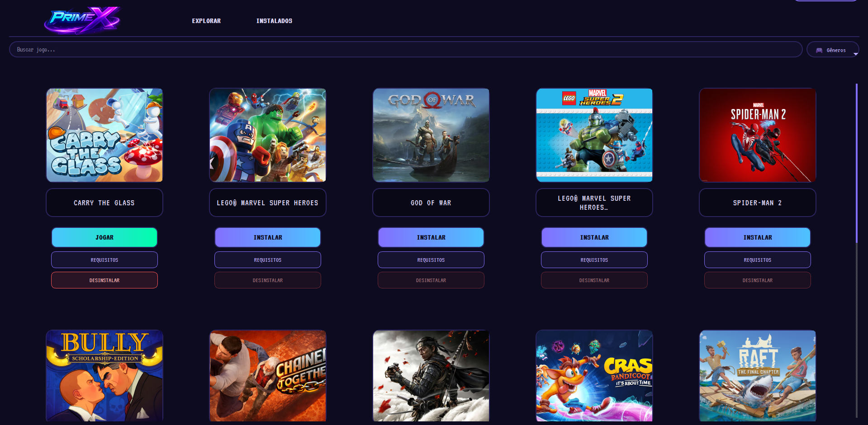The height and width of the screenshot is (425, 868).
Task: Install Spider-Man 2
Action: [758, 237]
